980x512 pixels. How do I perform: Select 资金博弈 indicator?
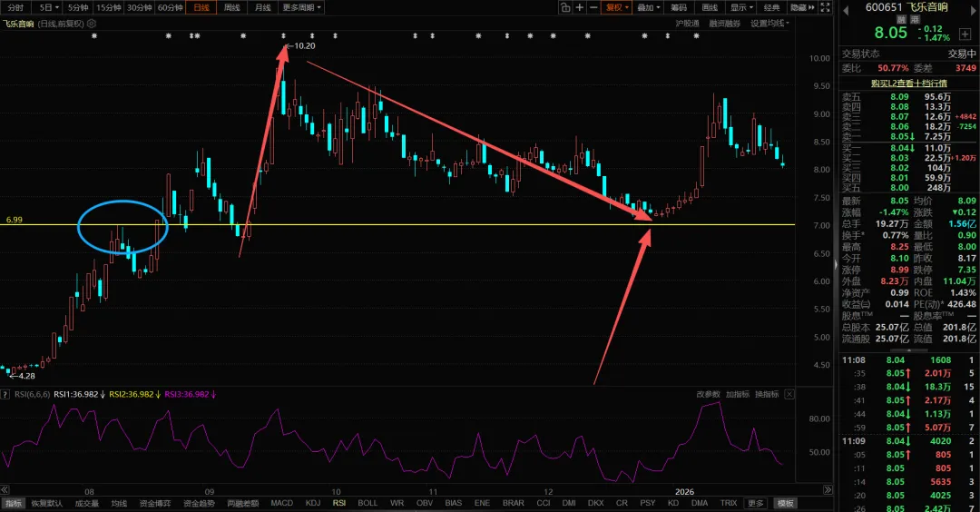coord(155,503)
